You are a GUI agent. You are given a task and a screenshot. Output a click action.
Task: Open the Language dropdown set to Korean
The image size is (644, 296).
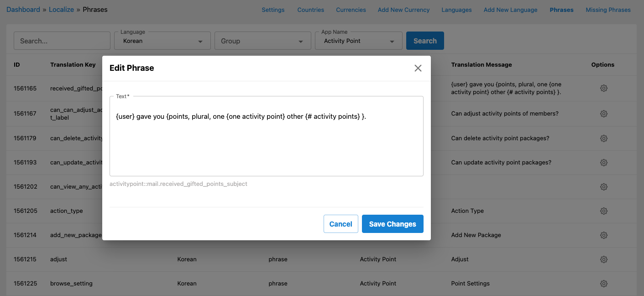(x=162, y=41)
